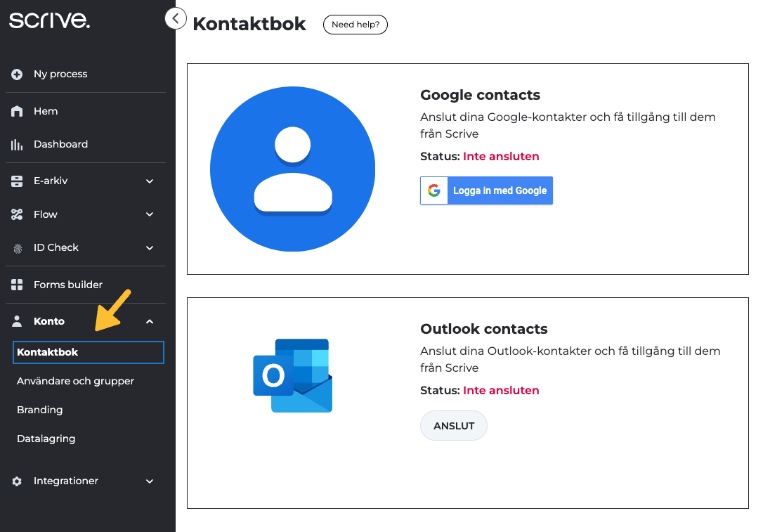770x532 pixels.
Task: Open the Datalagring menu item
Action: click(x=46, y=439)
